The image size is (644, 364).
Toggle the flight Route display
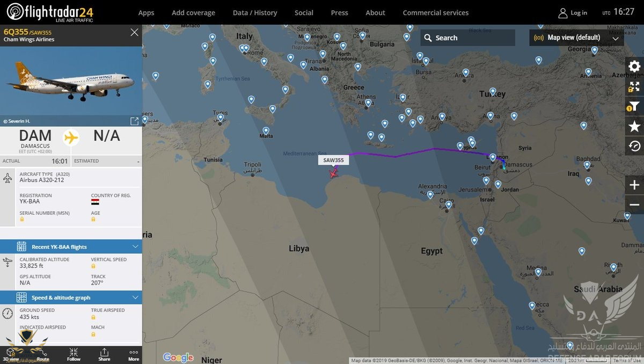pyautogui.click(x=43, y=354)
